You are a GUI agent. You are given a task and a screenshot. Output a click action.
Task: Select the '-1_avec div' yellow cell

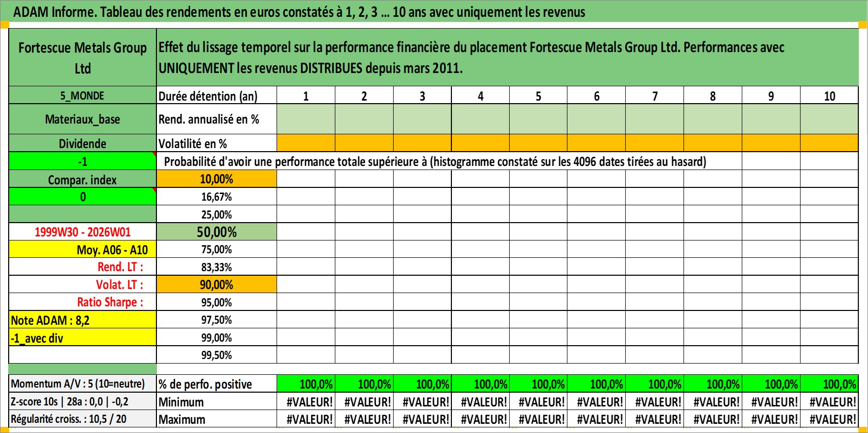tap(83, 338)
